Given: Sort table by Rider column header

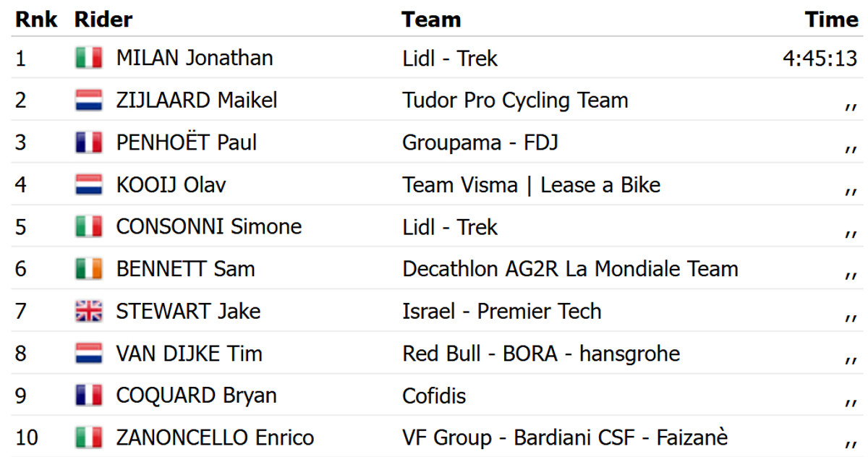Looking at the screenshot, I should 103,20.
